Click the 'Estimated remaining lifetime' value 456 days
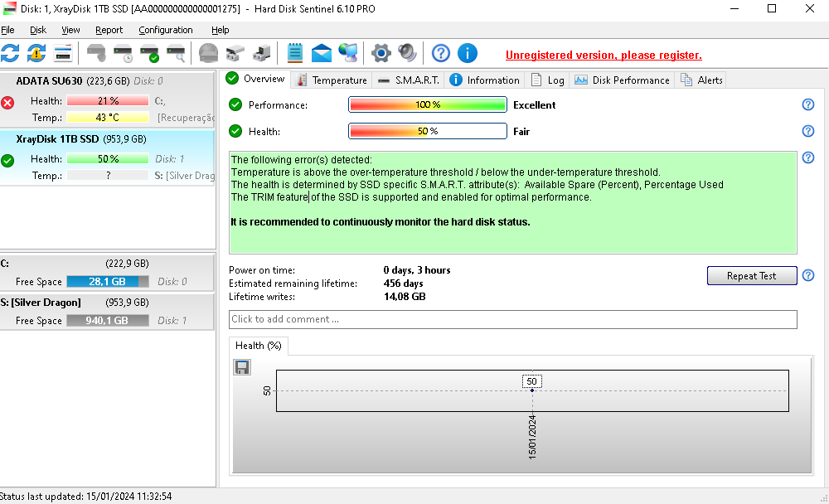Image resolution: width=829 pixels, height=504 pixels. click(404, 283)
